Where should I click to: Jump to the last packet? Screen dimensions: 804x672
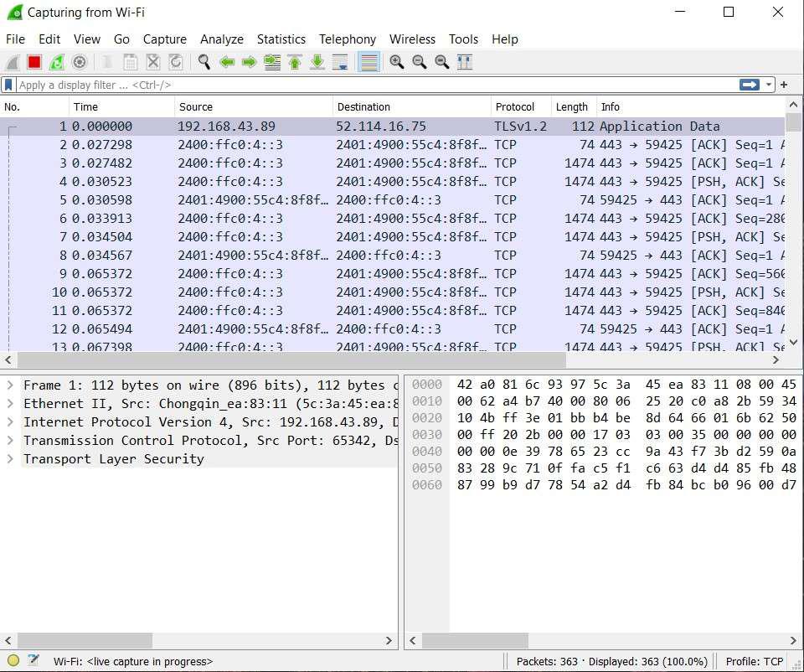317,62
